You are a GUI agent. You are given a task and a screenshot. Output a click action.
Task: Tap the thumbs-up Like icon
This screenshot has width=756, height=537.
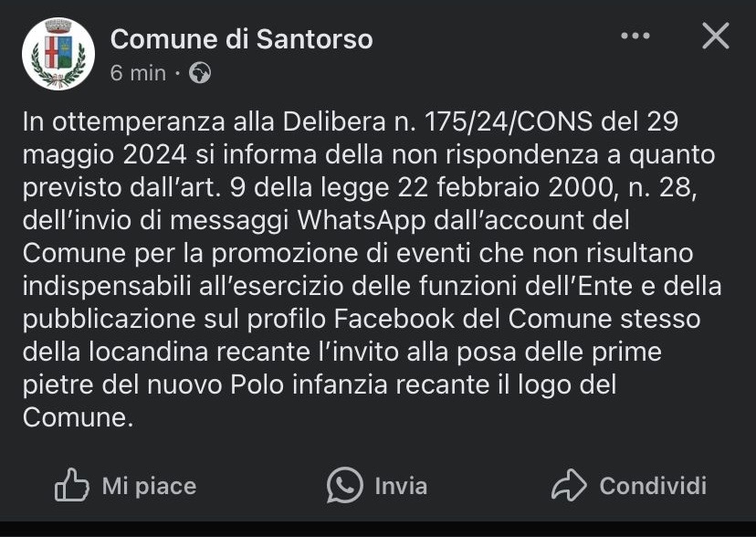click(72, 485)
